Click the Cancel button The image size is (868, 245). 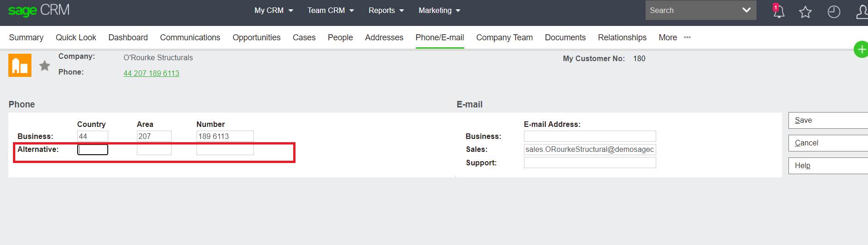pos(828,143)
